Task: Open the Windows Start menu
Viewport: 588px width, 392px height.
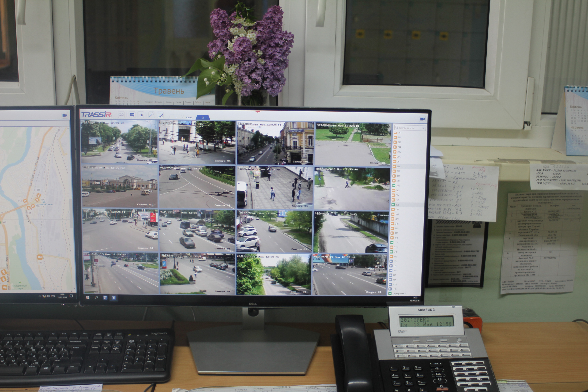Action: 88,298
